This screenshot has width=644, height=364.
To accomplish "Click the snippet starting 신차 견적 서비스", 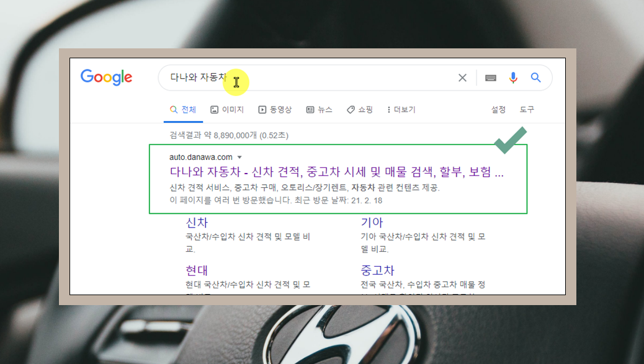I will 305,187.
